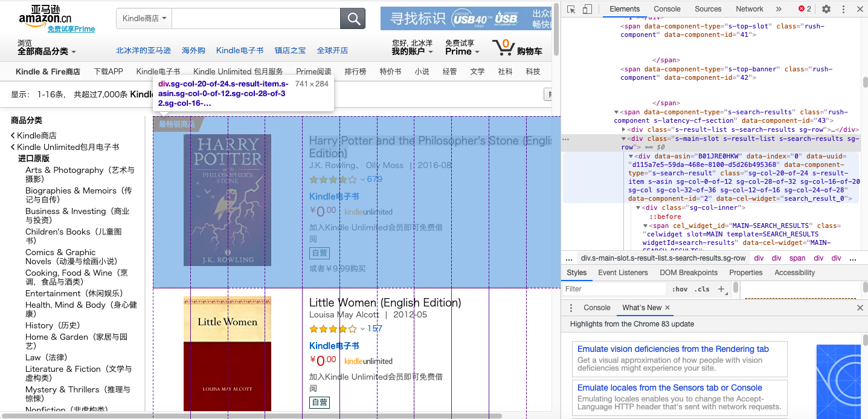
Task: Click the breadcrumb left ellipsis in DevTools
Action: click(568, 258)
